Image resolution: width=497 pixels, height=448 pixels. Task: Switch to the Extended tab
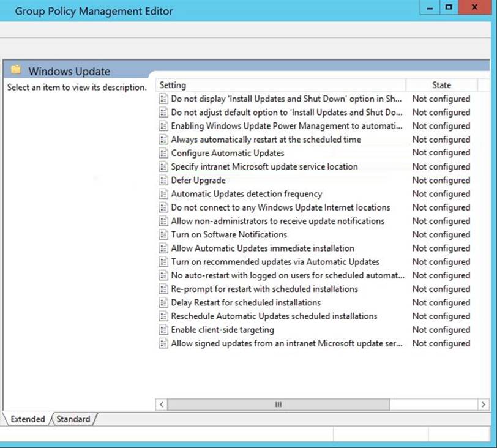[28, 419]
